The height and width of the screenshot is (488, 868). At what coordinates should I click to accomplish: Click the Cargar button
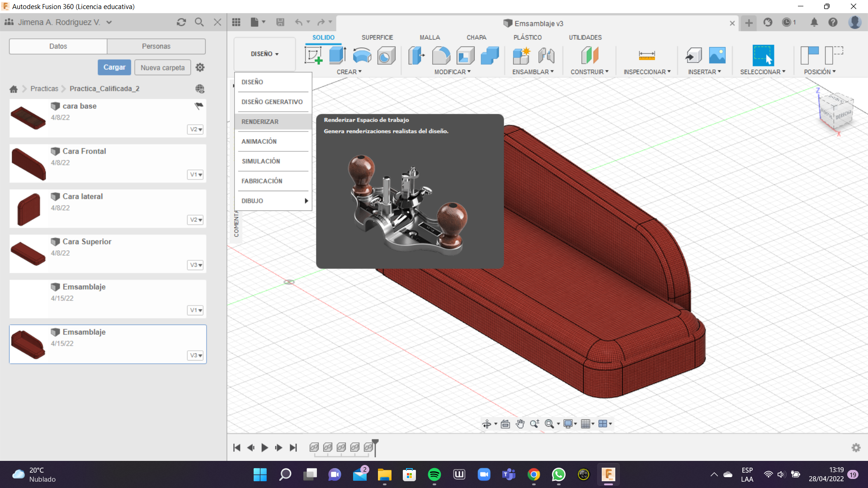pyautogui.click(x=114, y=67)
